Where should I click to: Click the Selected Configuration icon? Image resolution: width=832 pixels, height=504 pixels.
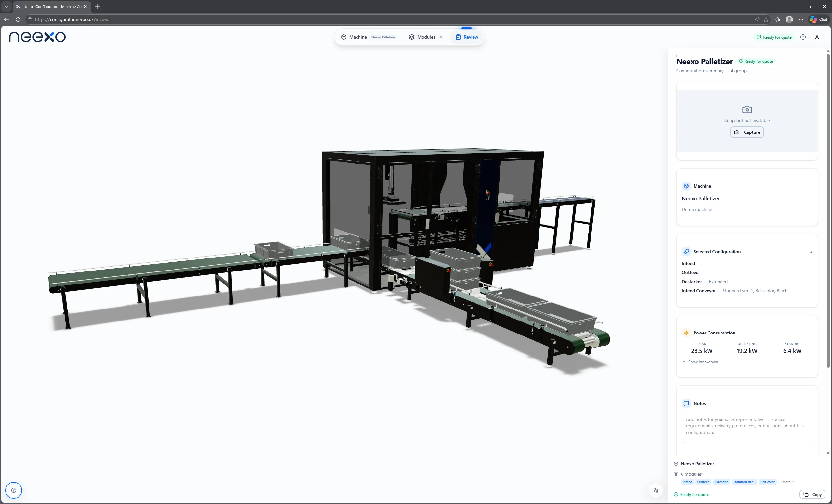click(686, 252)
